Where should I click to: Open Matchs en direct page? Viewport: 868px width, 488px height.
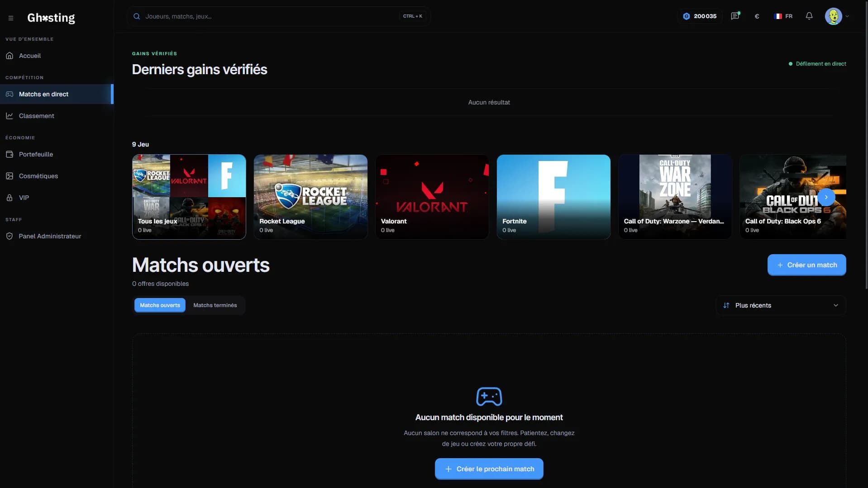57,94
